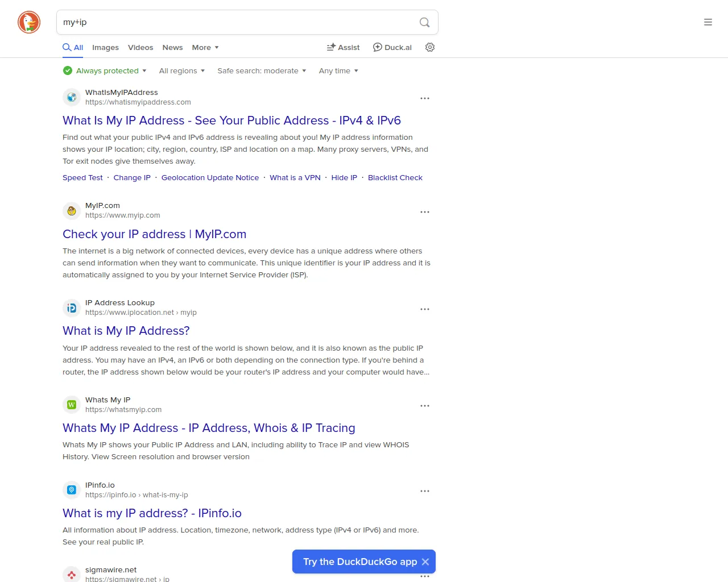Open "Whats My IP Address - IP Address, Whois" result
Viewport: 728px width, 582px height.
pos(209,428)
